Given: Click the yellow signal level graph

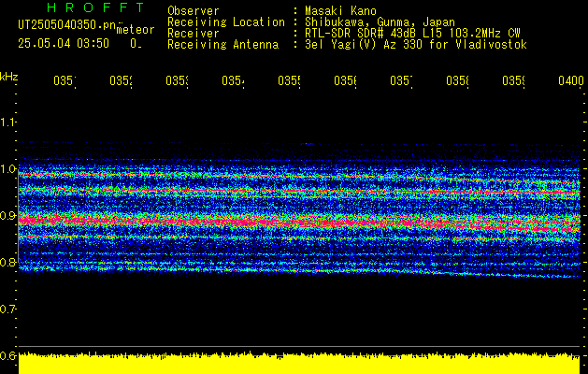Looking at the screenshot, I should click(300, 364).
